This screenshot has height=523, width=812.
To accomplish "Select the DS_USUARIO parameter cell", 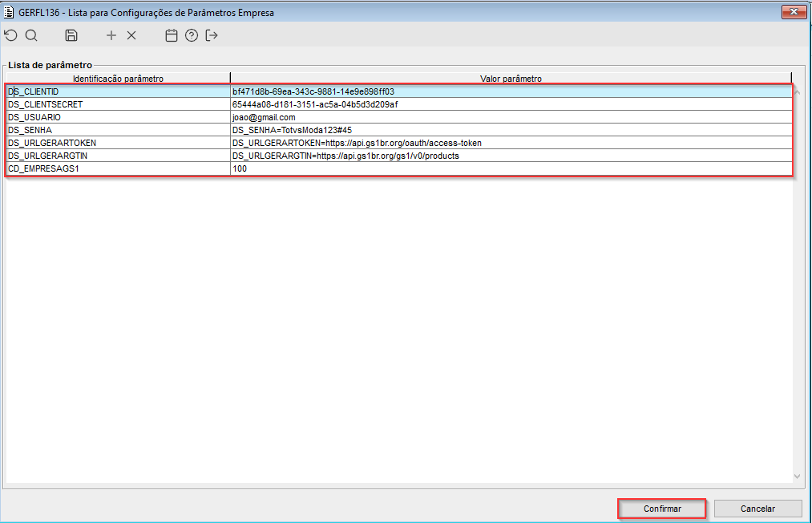I will [118, 117].
